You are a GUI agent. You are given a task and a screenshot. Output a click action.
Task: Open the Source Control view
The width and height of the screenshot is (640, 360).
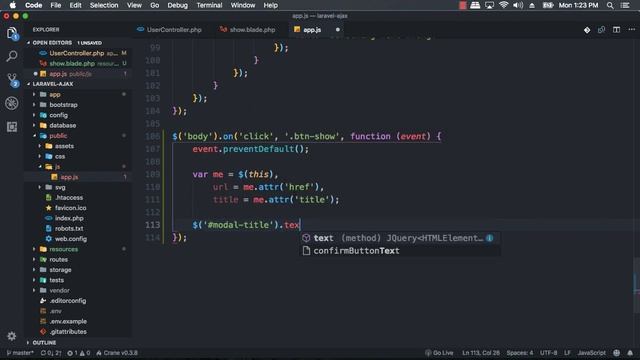pyautogui.click(x=12, y=80)
